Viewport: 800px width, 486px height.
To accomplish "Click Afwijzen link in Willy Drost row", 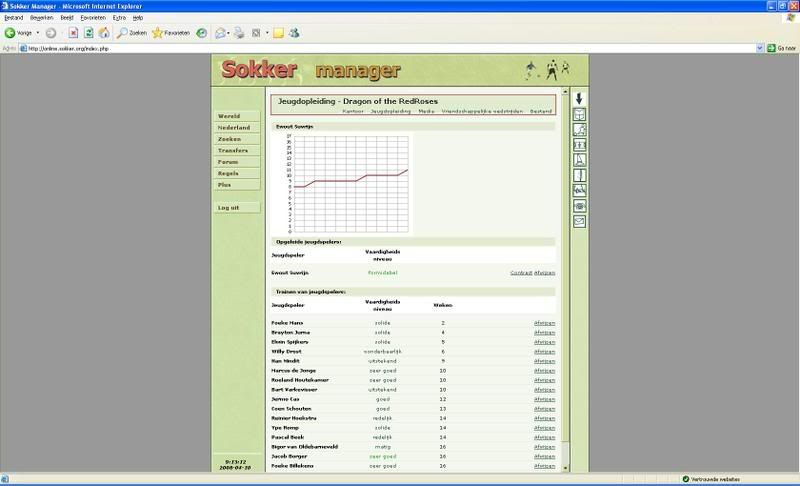I will (x=544, y=352).
